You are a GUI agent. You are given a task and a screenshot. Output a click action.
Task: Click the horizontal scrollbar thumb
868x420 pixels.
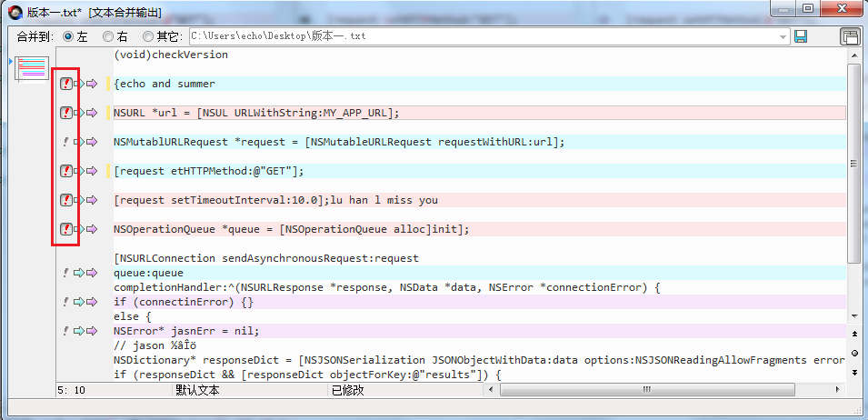tap(646, 390)
